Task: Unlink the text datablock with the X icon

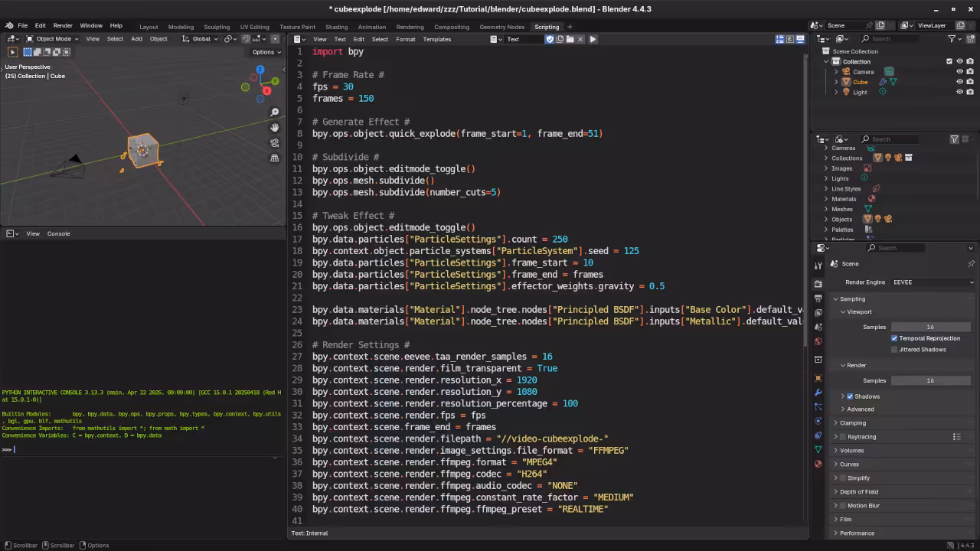Action: [x=580, y=39]
